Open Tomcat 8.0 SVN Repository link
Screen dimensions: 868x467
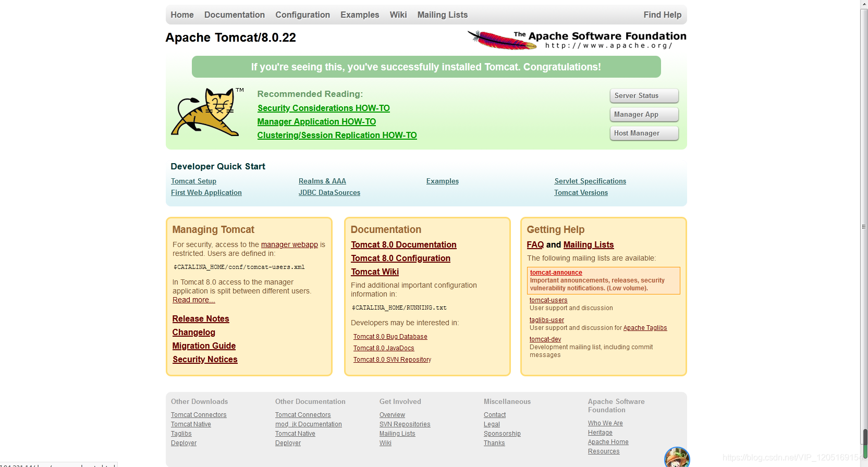pos(392,360)
